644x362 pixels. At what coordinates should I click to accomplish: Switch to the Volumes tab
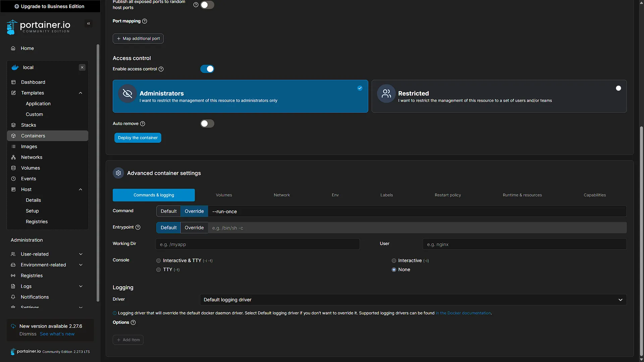[224, 195]
